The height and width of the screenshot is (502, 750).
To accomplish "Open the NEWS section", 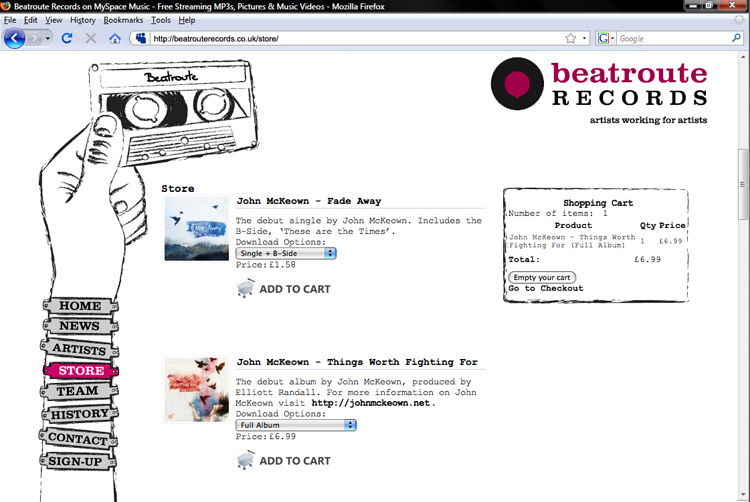I will point(79,326).
